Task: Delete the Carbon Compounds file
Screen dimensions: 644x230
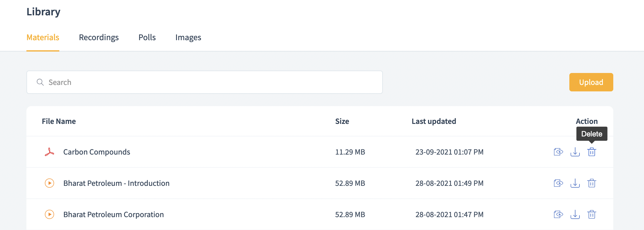Action: coord(591,152)
